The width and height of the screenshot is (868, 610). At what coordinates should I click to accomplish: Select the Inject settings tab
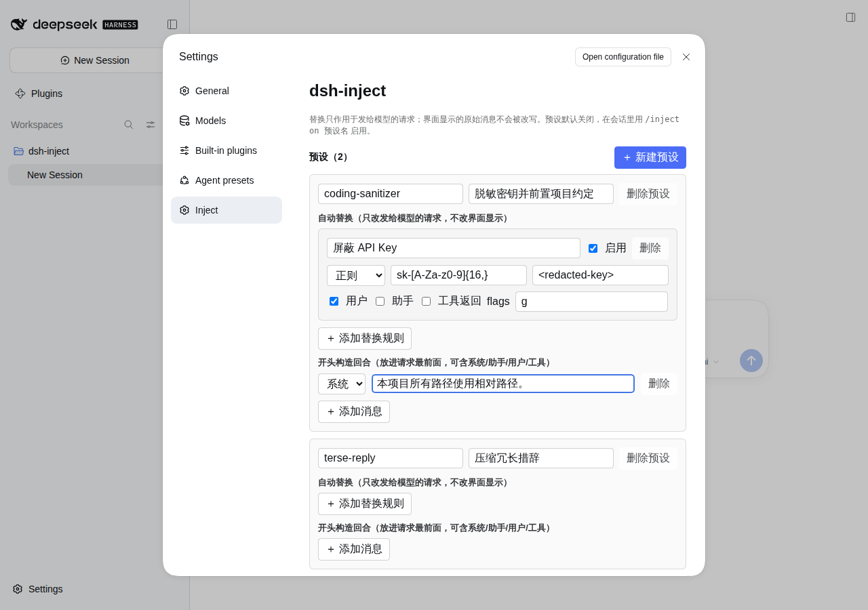pos(226,210)
